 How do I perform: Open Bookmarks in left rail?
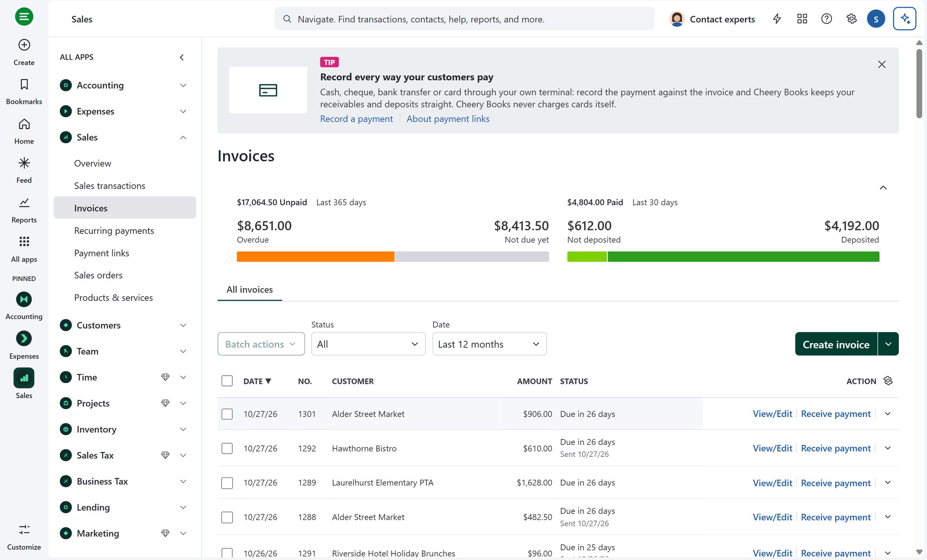pos(24,92)
